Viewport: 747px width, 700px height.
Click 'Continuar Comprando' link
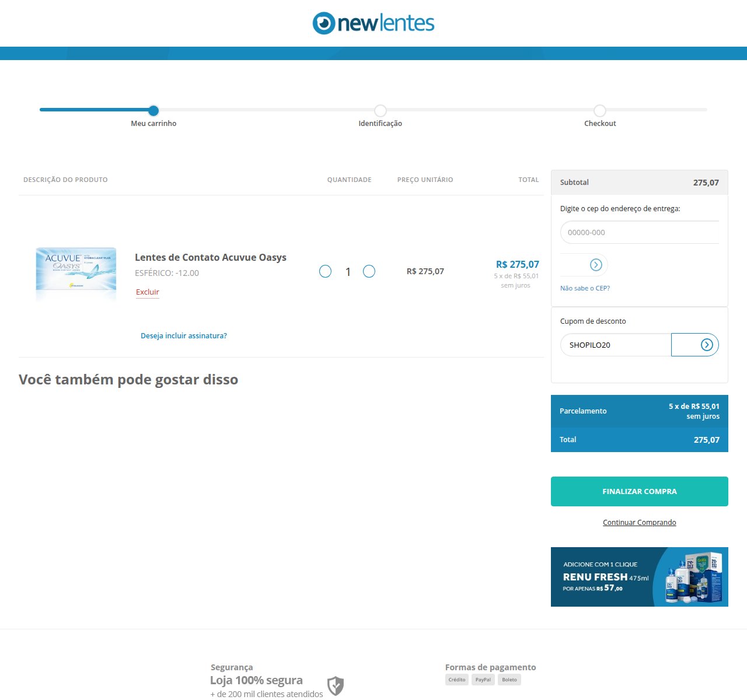click(640, 522)
